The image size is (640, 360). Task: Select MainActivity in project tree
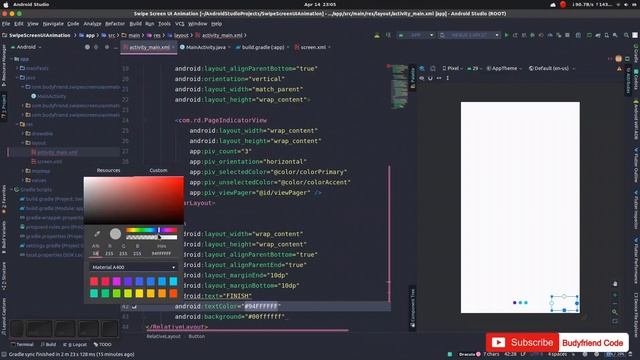[x=51, y=96]
